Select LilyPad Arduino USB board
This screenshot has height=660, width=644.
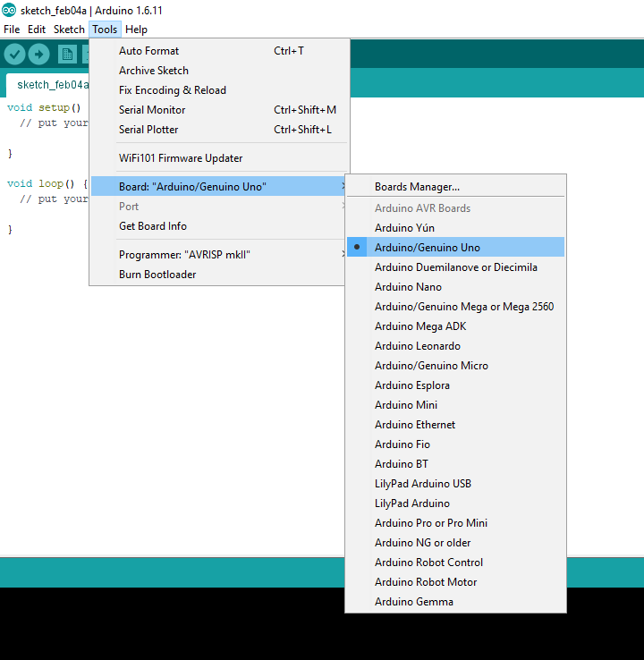click(x=455, y=484)
